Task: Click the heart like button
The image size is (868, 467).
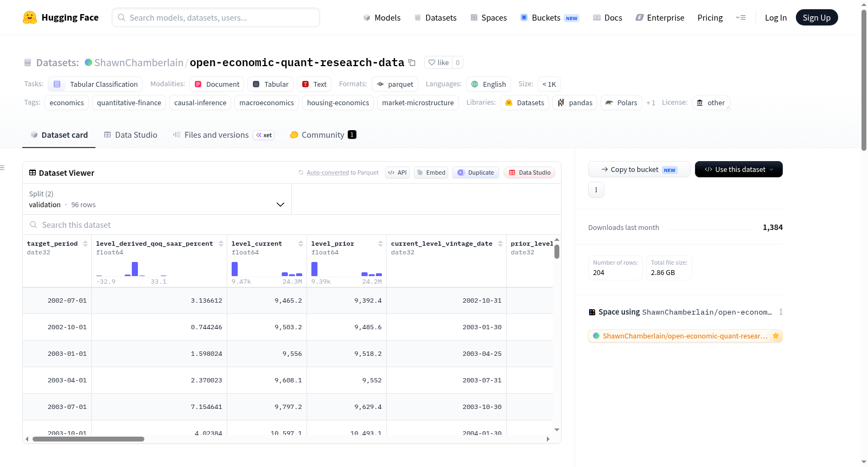Action: tap(438, 62)
